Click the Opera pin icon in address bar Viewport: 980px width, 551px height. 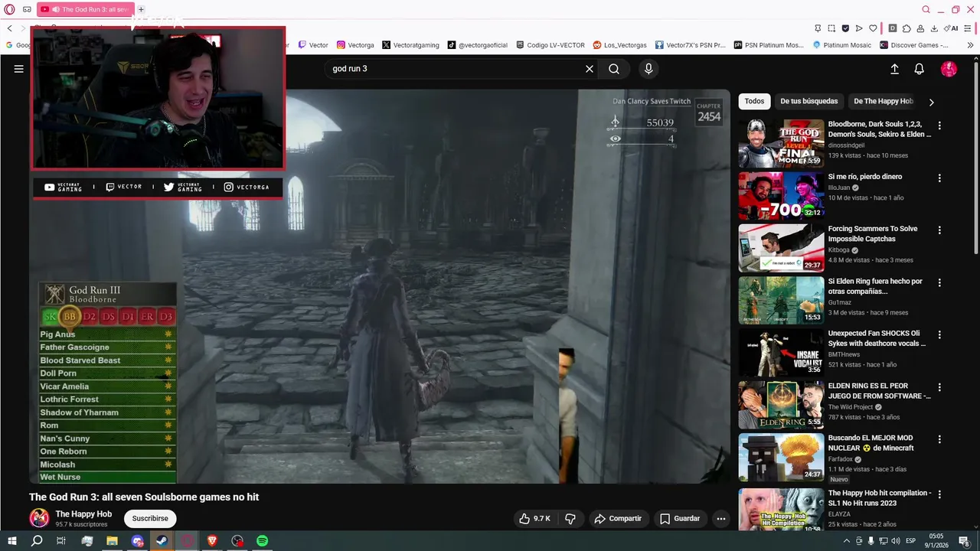[818, 28]
